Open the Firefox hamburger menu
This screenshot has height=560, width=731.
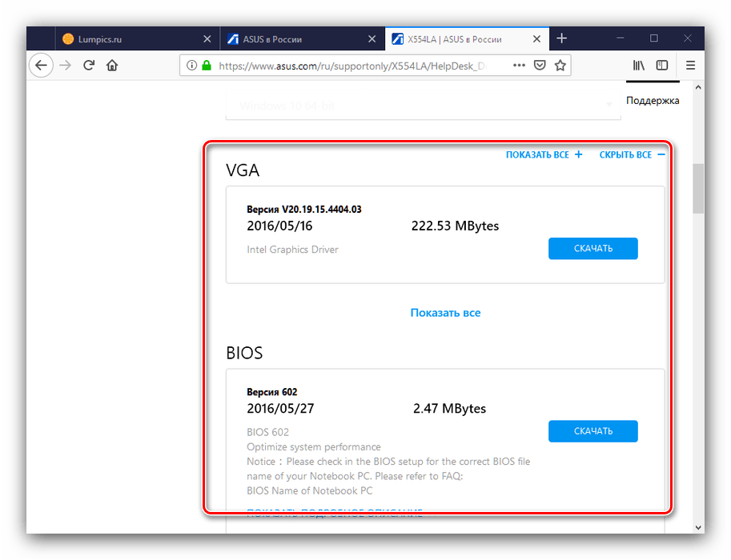690,66
